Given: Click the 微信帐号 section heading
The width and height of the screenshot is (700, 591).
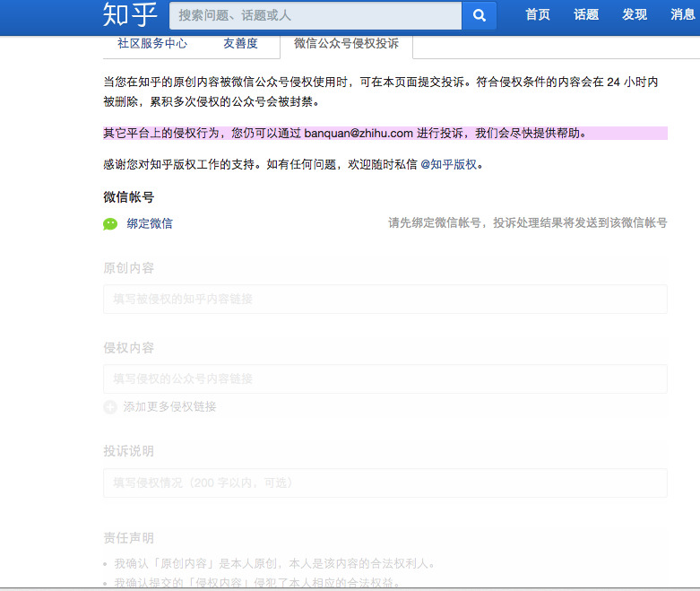Looking at the screenshot, I should [128, 197].
